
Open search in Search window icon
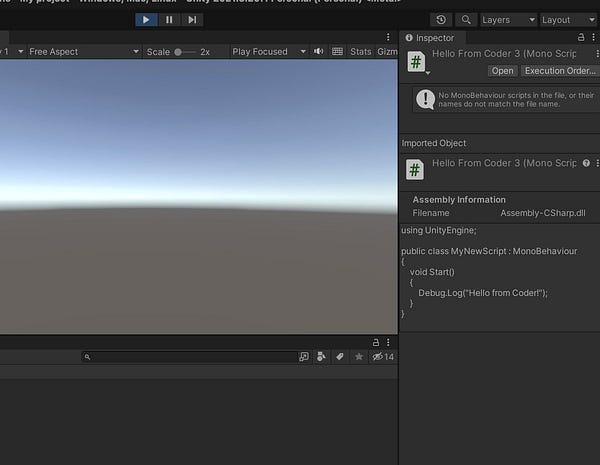point(303,357)
